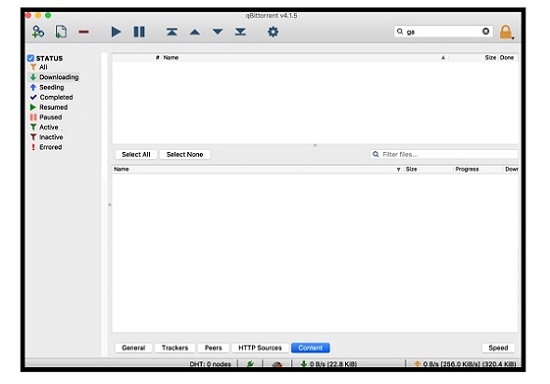
Task: Switch to the Content tab
Action: [310, 348]
